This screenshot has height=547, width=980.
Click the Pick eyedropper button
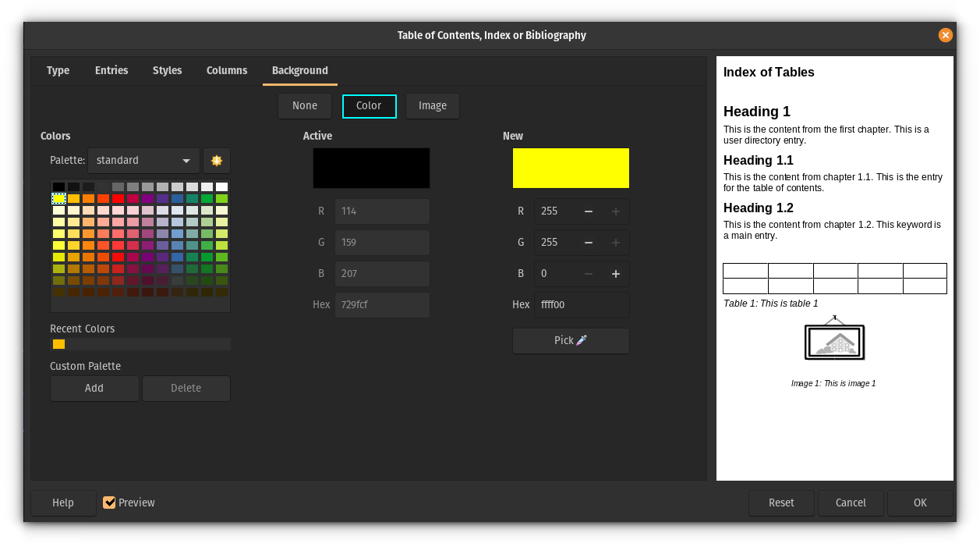571,341
